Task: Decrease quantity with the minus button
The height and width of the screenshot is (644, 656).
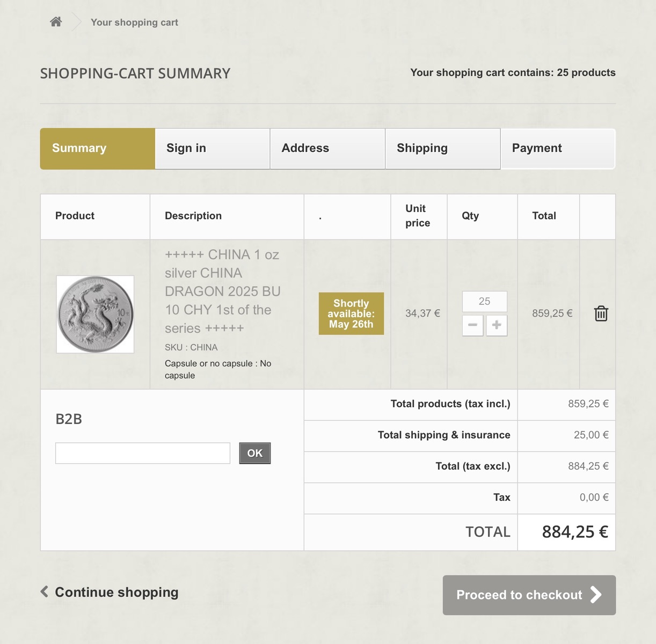Action: click(472, 325)
